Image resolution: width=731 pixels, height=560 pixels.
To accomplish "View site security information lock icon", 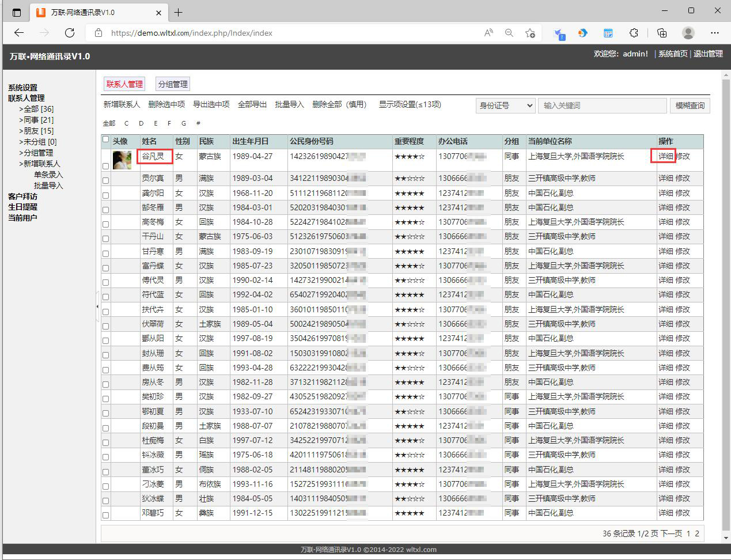I will coord(99,33).
